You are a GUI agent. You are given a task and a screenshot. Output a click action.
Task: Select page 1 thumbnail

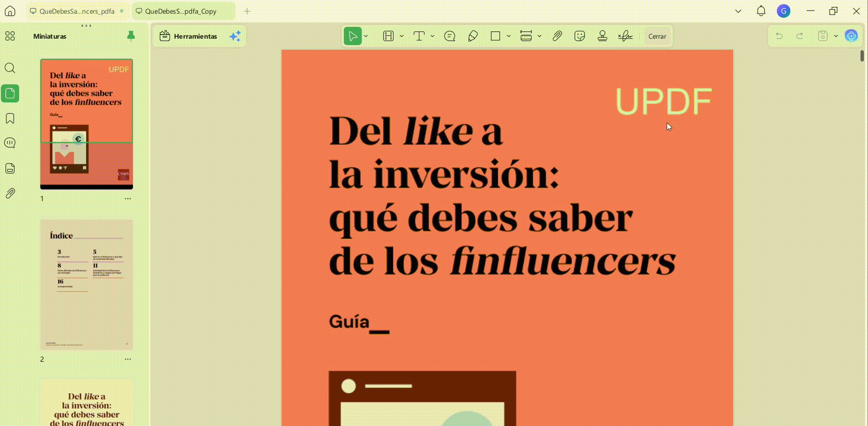[x=87, y=124]
